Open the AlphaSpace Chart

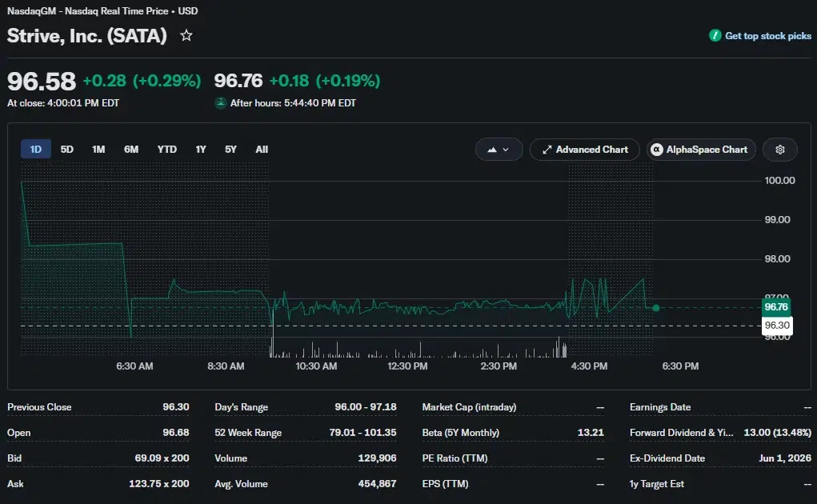(x=701, y=150)
